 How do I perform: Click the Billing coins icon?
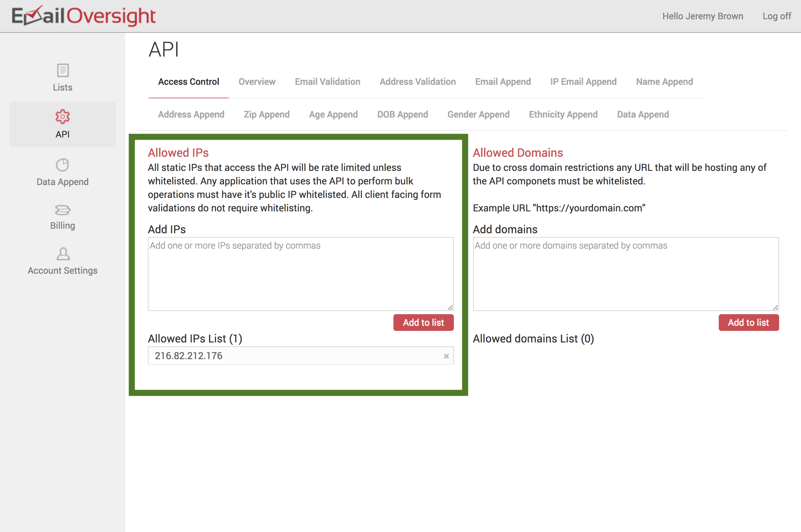(63, 210)
